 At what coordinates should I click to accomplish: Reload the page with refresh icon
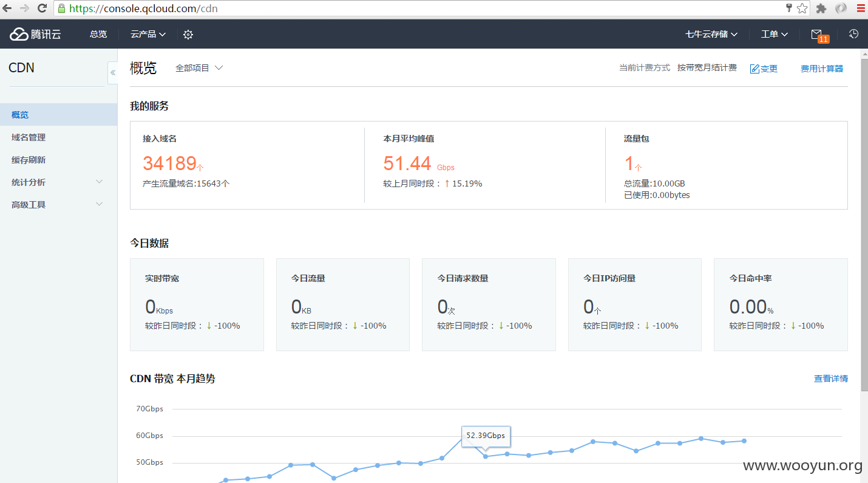[42, 9]
